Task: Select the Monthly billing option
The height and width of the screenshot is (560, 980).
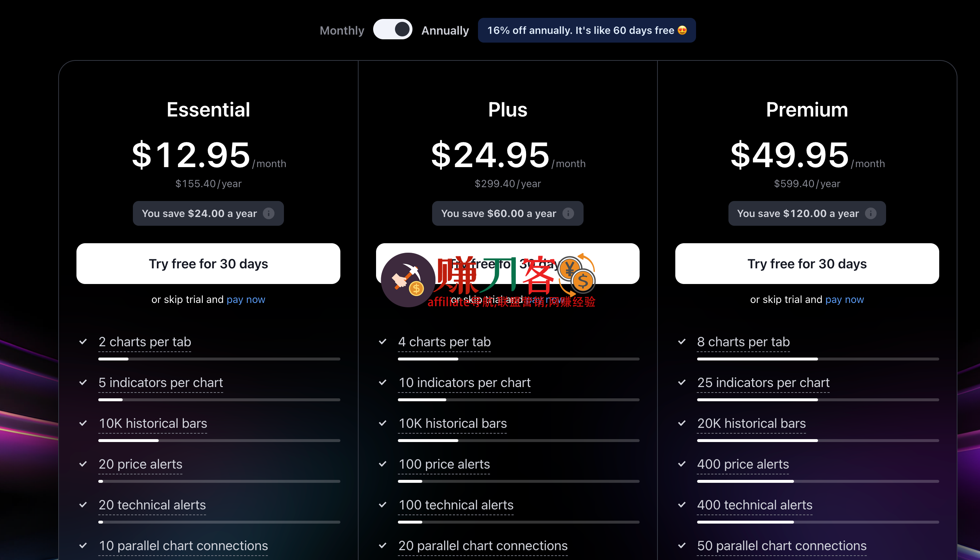Action: 342,30
